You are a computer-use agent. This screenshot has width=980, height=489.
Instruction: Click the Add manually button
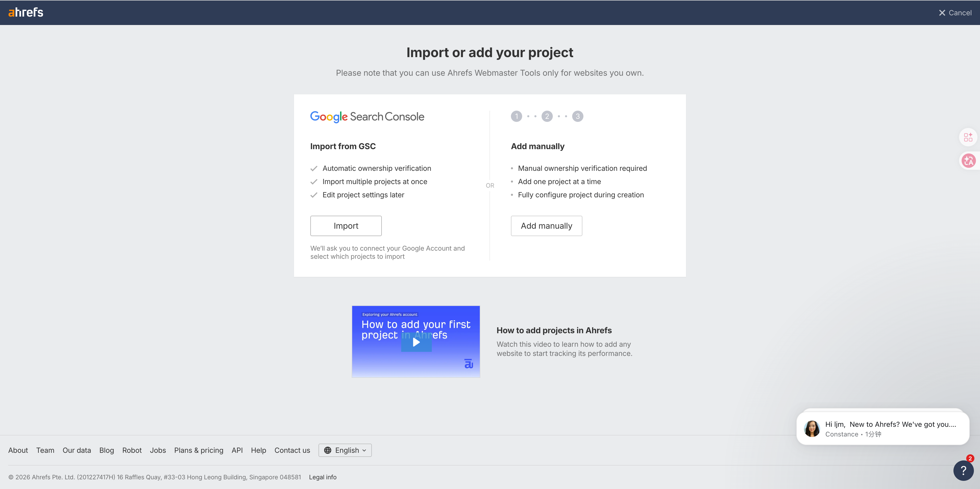click(x=546, y=226)
